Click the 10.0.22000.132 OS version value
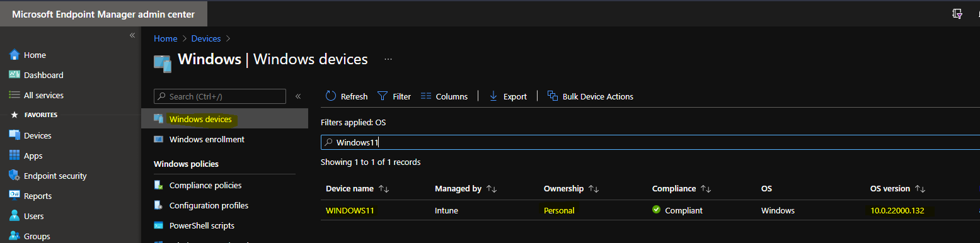Image resolution: width=980 pixels, height=243 pixels. coord(897,210)
